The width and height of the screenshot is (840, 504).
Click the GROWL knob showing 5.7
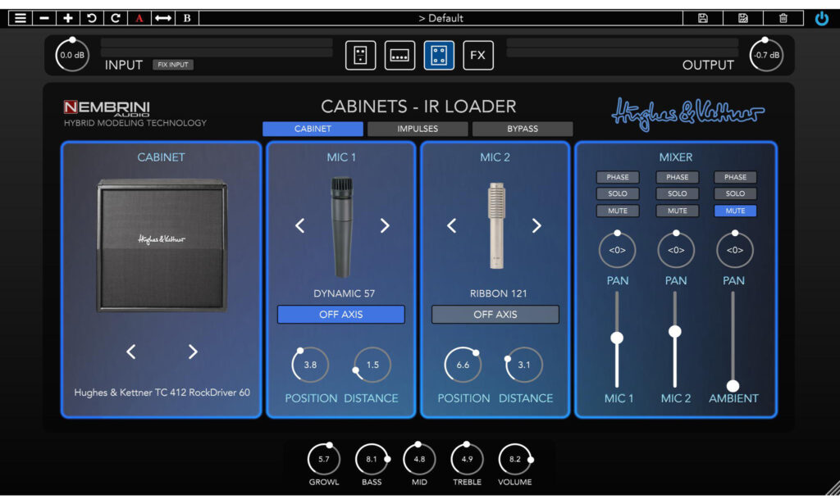click(x=323, y=459)
